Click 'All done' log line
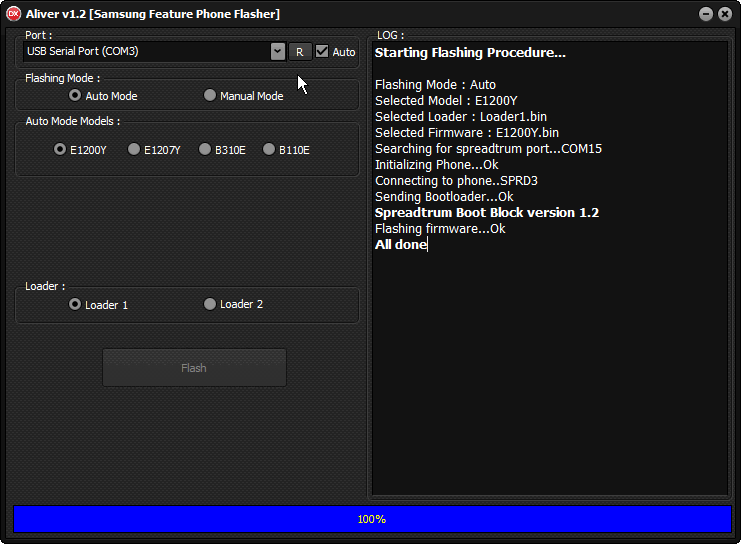The image size is (741, 544). (401, 245)
